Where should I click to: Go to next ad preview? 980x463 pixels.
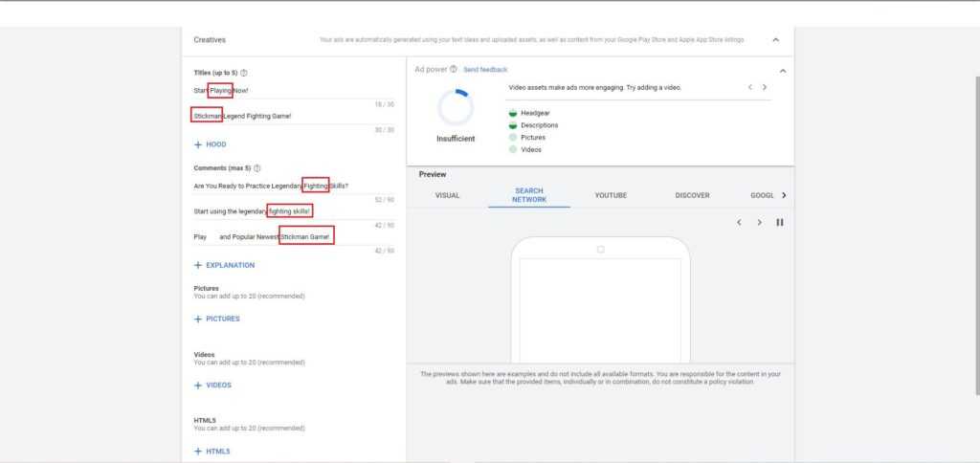coord(759,223)
